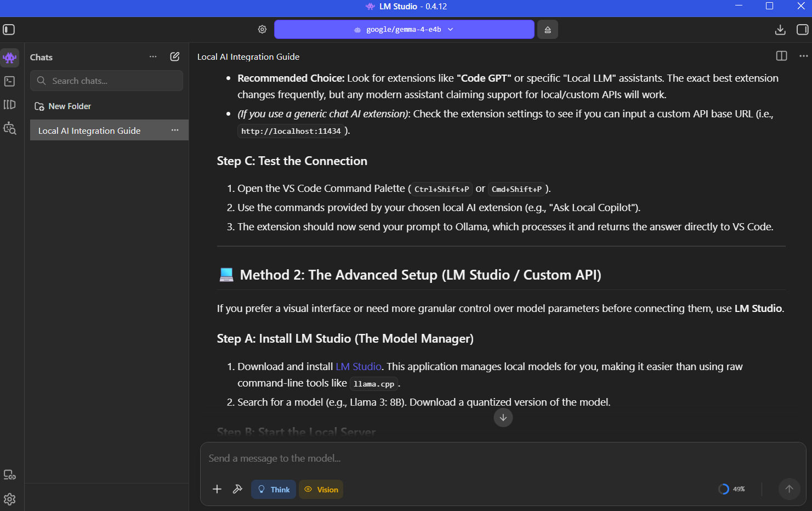Click the Cmd+Shift+P shortcut code

click(516, 189)
